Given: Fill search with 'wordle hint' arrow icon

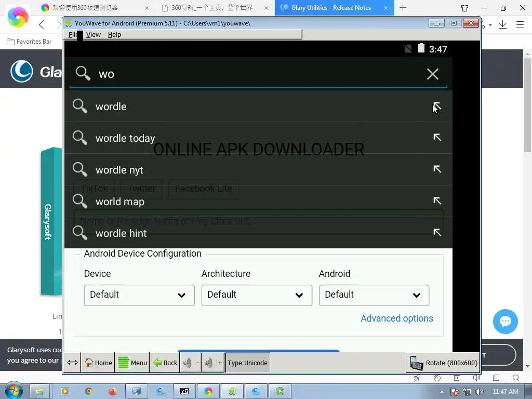Looking at the screenshot, I should click(x=437, y=232).
